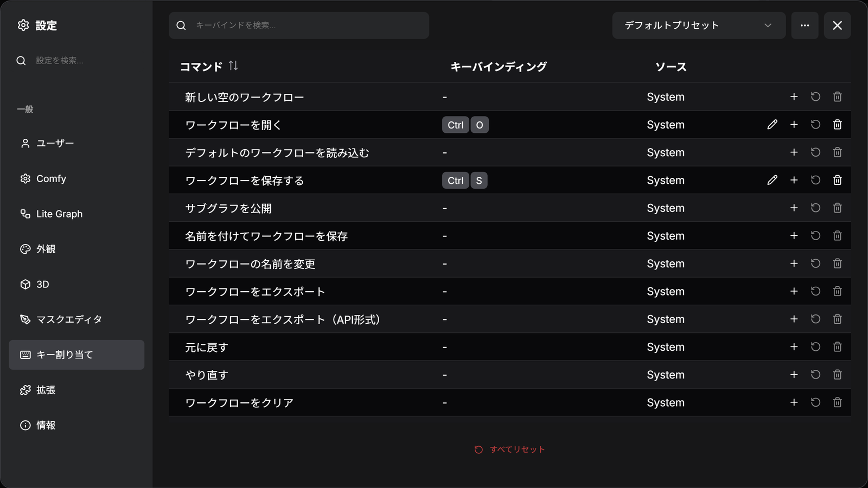Sort the コマンド column with arrows icon
The width and height of the screenshot is (868, 488).
(x=233, y=66)
